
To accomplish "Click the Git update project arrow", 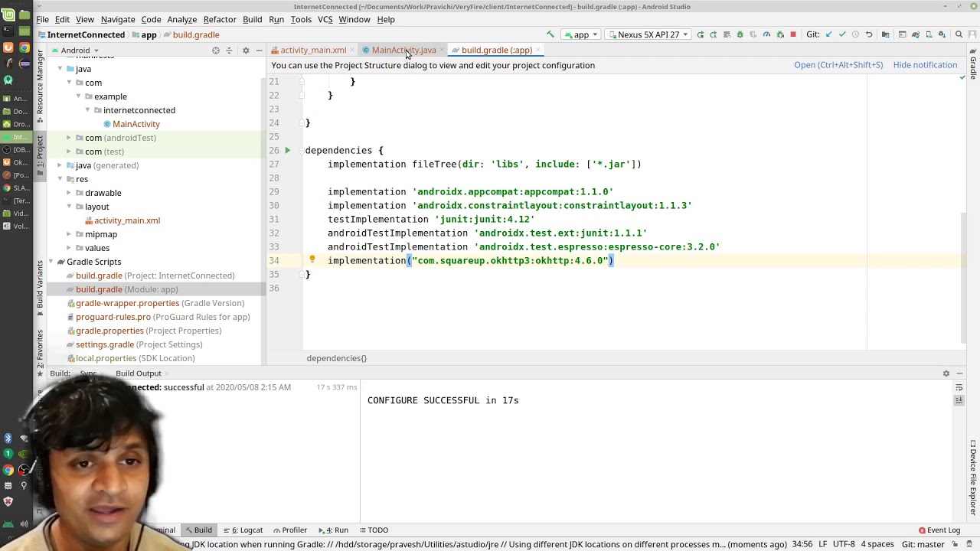I will tap(828, 34).
